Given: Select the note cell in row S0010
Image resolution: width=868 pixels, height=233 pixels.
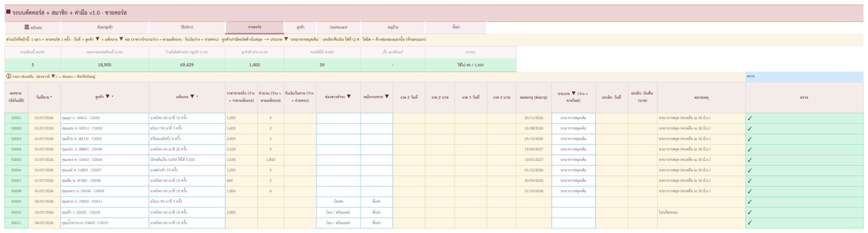Looking at the screenshot, I should [701, 212].
